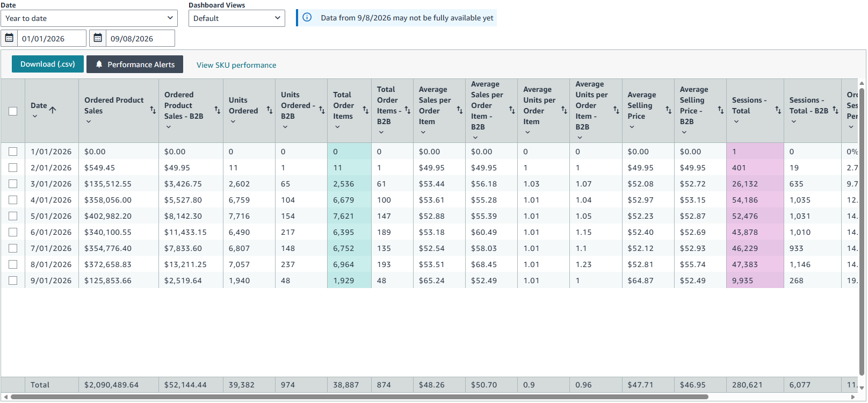Screen dimensions: 868x403
Task: Select the 9/01/2026 row checkbox
Action: [x=13, y=280]
